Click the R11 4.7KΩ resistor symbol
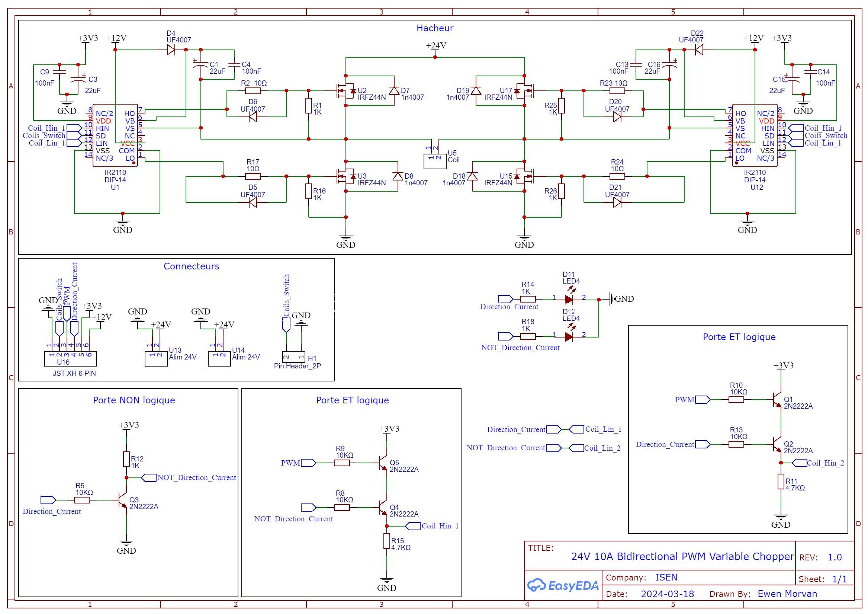Image resolution: width=868 pixels, height=614 pixels. pos(781,482)
